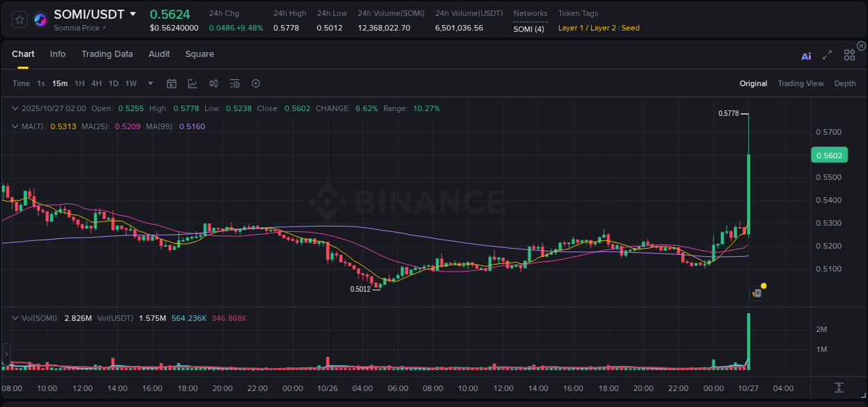The height and width of the screenshot is (407, 868).
Task: Open the chart style selector icon
Action: (192, 83)
